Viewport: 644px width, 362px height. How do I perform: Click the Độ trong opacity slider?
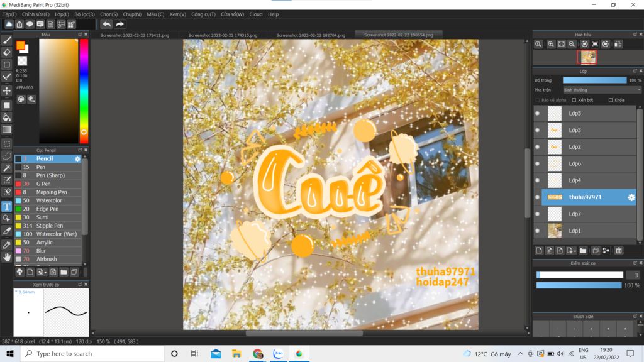(x=594, y=80)
